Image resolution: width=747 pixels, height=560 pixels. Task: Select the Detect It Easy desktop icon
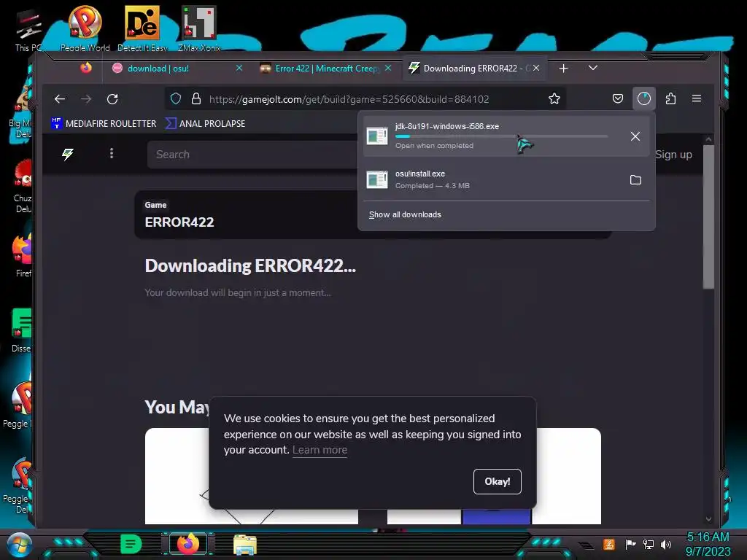click(x=142, y=28)
